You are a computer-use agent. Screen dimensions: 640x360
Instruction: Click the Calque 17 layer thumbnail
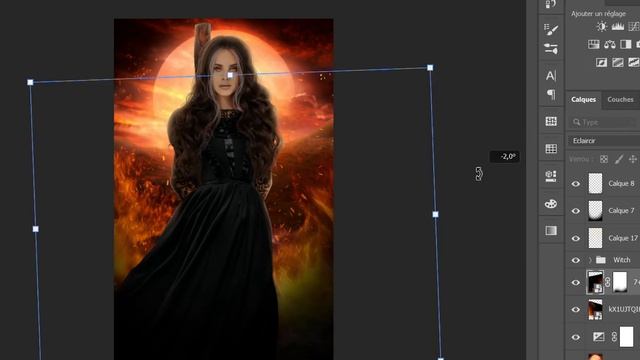click(595, 238)
